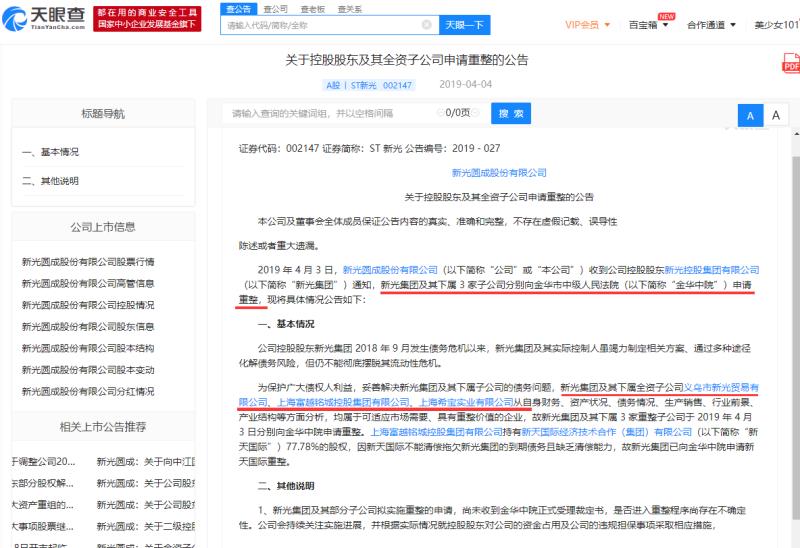Open related announcement ending 大资产重组的...
The height and width of the screenshot is (548, 800).
pos(44,505)
